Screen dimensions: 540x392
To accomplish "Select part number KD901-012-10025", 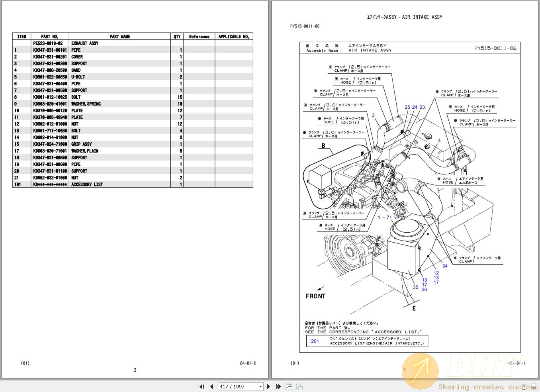I will tap(50, 97).
